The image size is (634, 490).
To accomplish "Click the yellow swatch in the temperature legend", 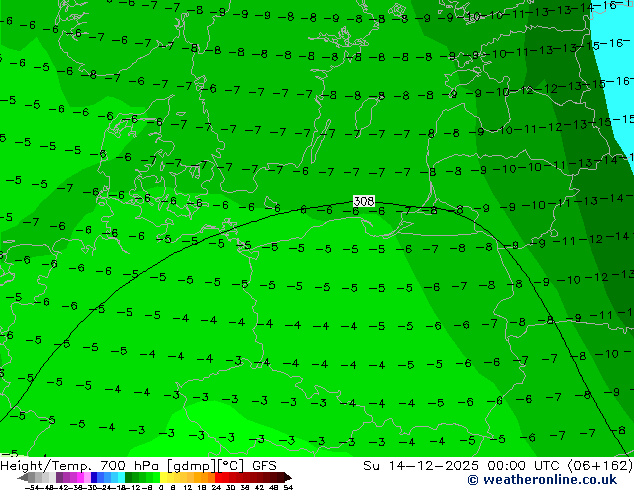I will pos(163,477).
